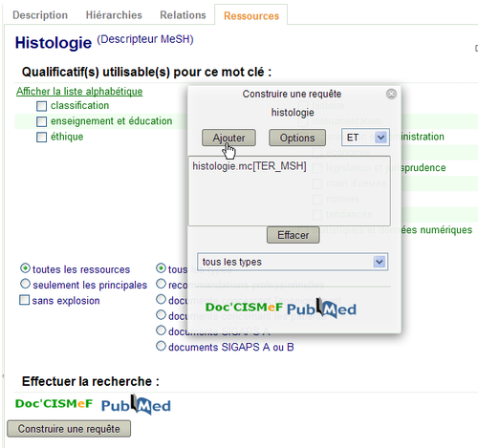Switch to the Hiérarchies tab
Screen dimensions: 478x448
(x=114, y=15)
